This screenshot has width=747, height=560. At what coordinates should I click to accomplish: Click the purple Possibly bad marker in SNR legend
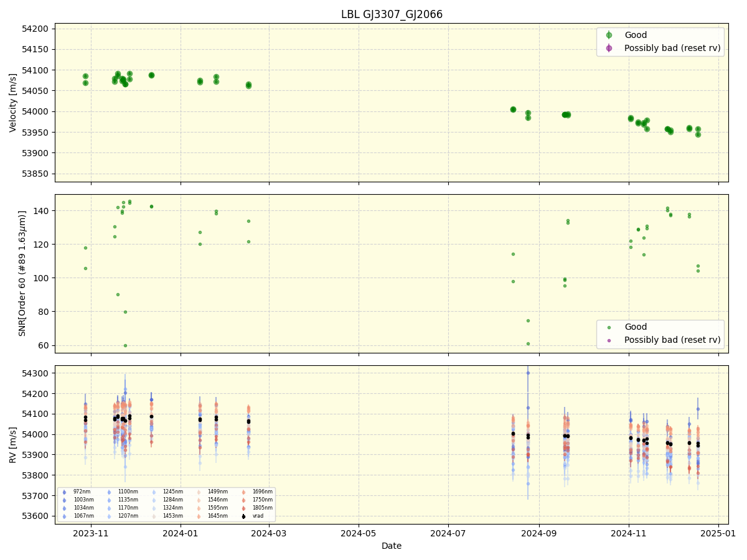point(609,340)
